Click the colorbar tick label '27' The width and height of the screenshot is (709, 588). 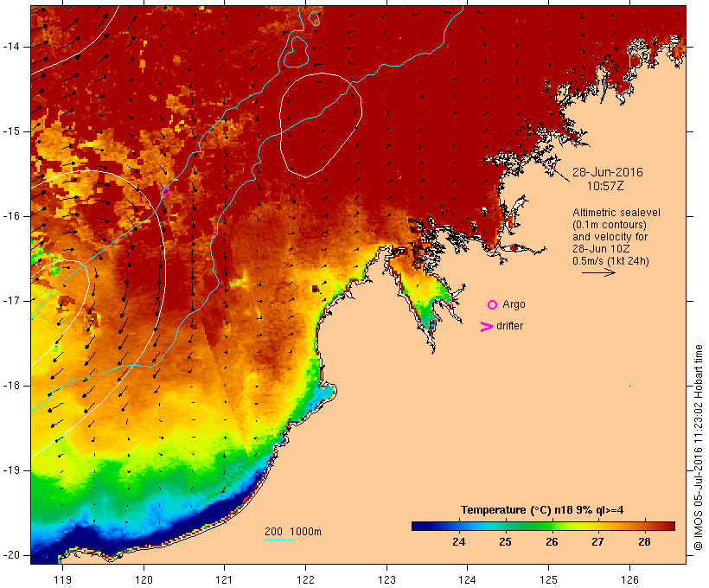[x=597, y=542]
